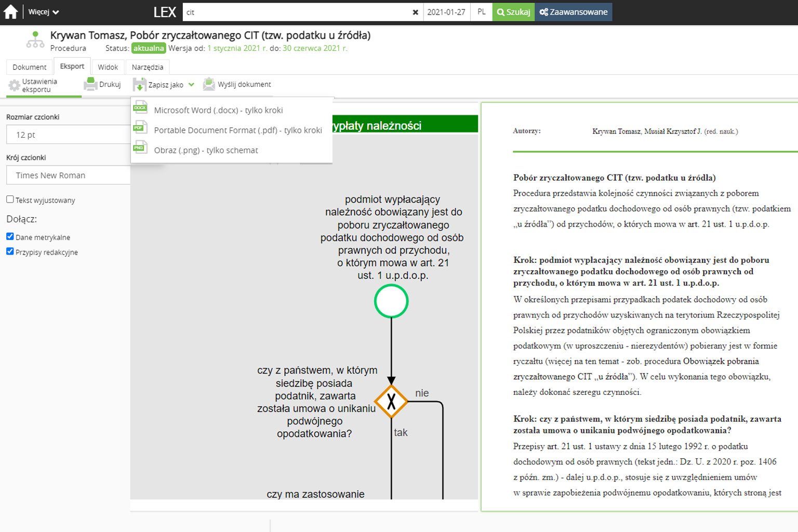Enable the Tekst wyjustowany checkbox
Viewport: 798px width, 532px height.
coord(10,199)
